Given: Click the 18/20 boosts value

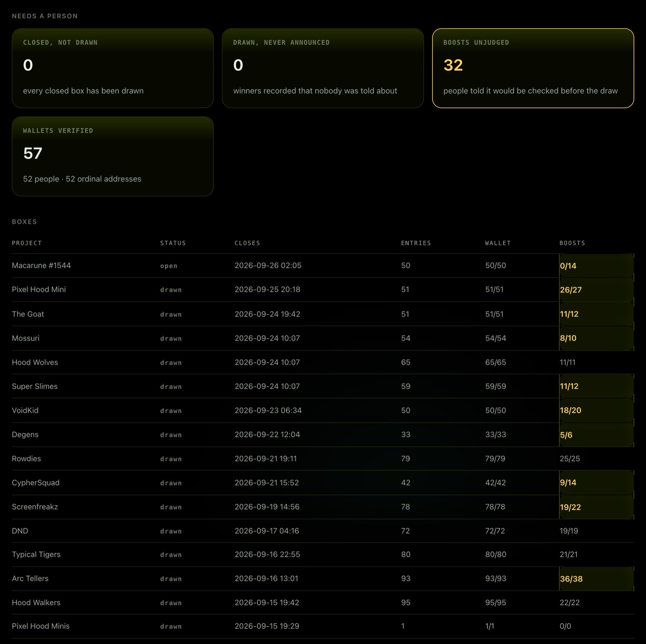Looking at the screenshot, I should pyautogui.click(x=570, y=410).
